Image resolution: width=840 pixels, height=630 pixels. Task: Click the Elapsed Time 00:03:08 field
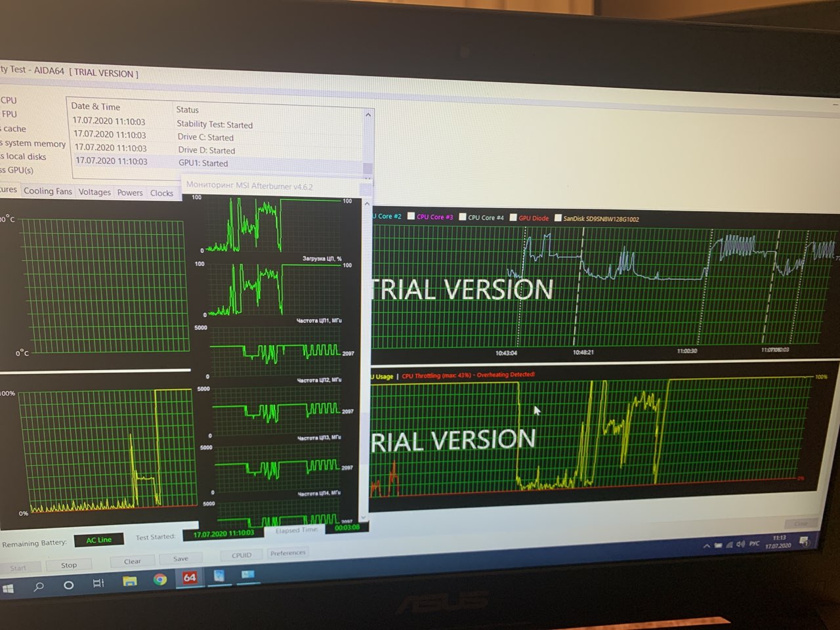pyautogui.click(x=346, y=527)
